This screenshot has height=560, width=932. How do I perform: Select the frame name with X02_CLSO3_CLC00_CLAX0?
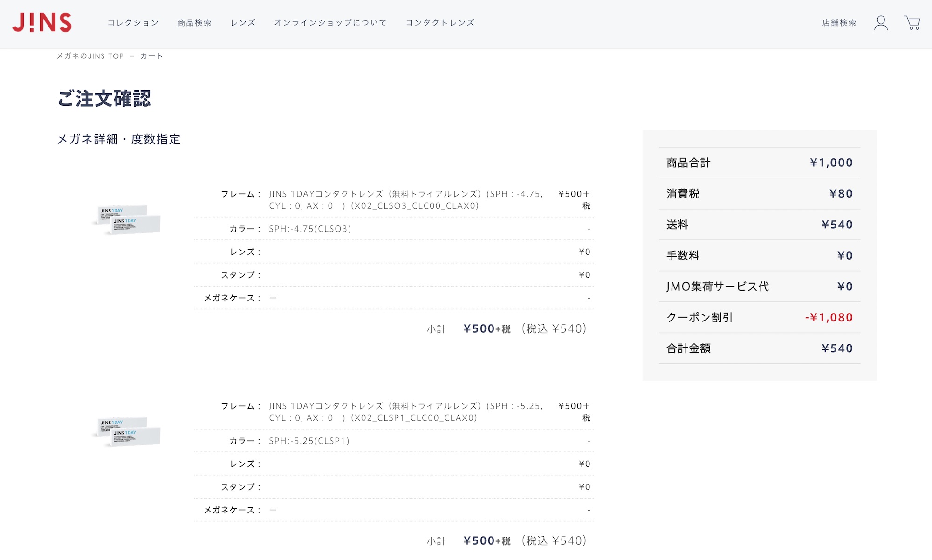coord(406,200)
